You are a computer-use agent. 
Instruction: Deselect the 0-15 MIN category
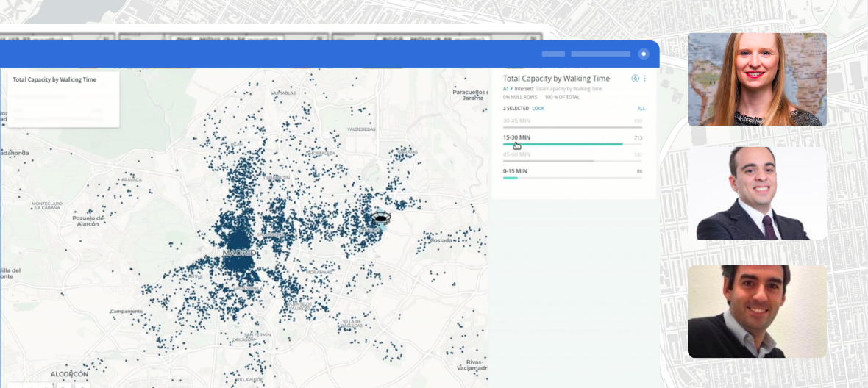pos(515,171)
